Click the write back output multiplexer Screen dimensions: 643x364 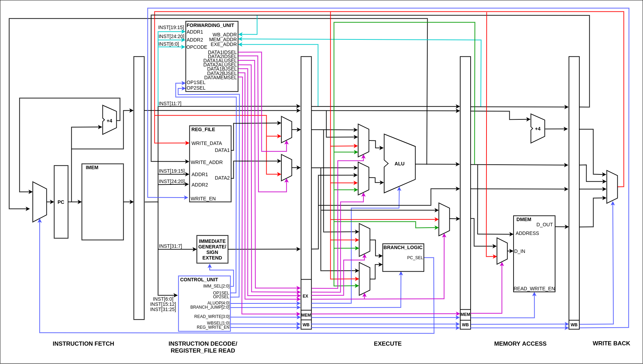612,187
